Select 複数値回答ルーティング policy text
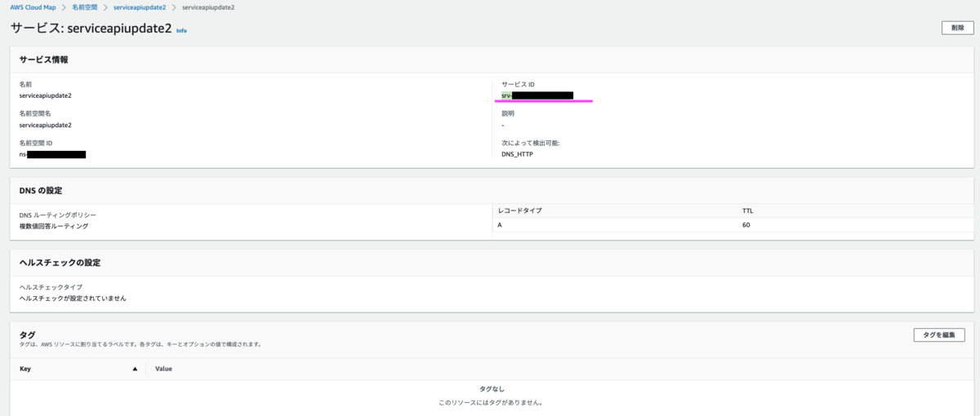Viewport: 980px width, 416px height. point(54,226)
